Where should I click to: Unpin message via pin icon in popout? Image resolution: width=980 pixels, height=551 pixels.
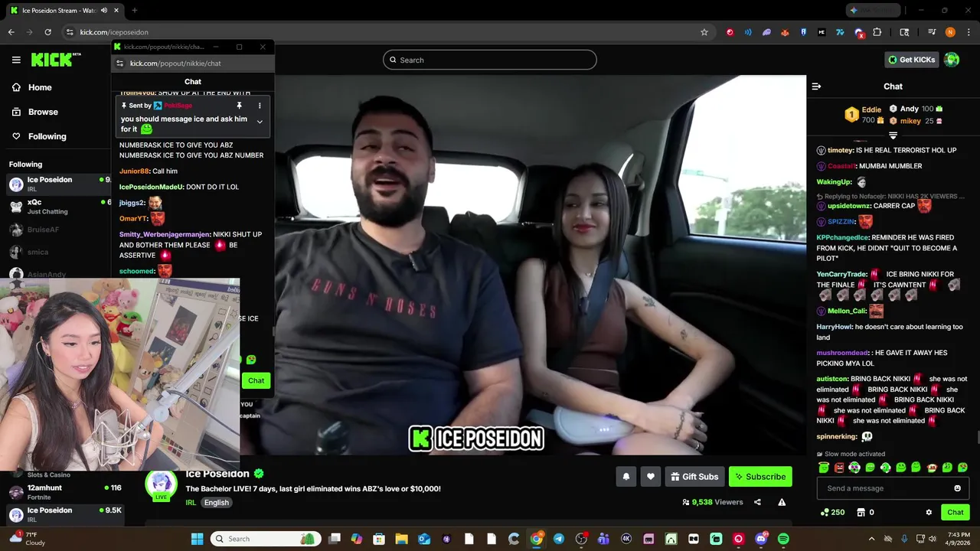239,106
